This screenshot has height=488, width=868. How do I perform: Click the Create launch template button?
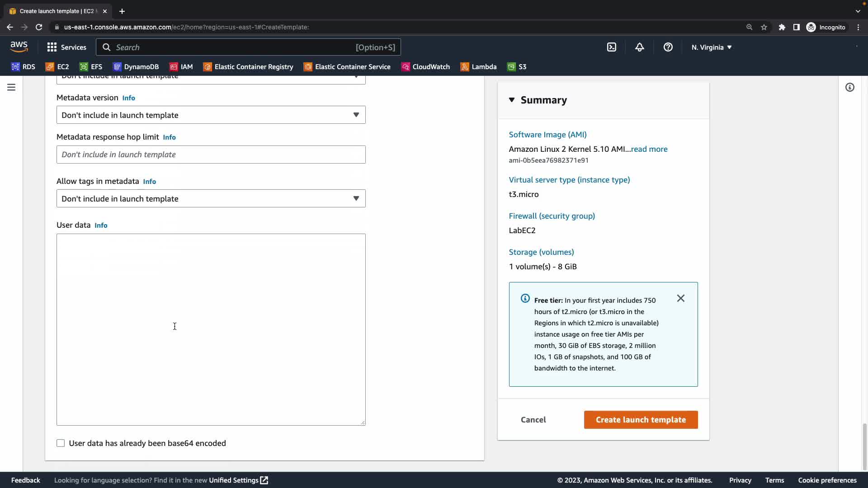click(641, 420)
